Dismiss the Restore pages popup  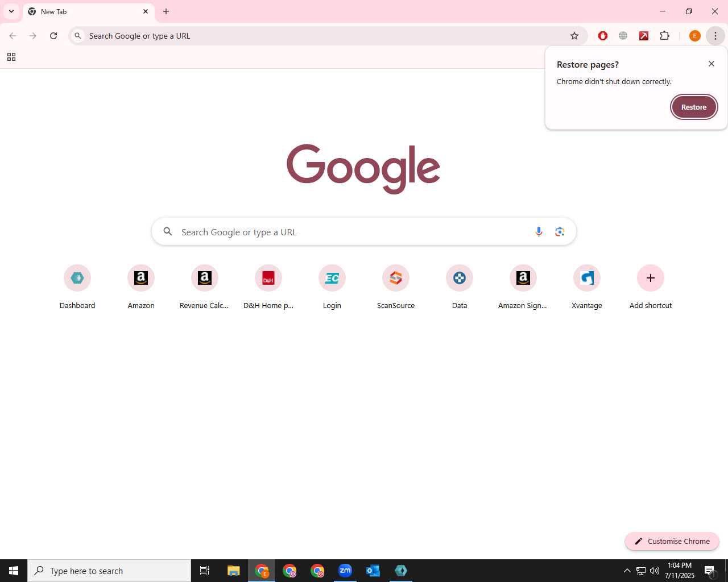pyautogui.click(x=712, y=64)
